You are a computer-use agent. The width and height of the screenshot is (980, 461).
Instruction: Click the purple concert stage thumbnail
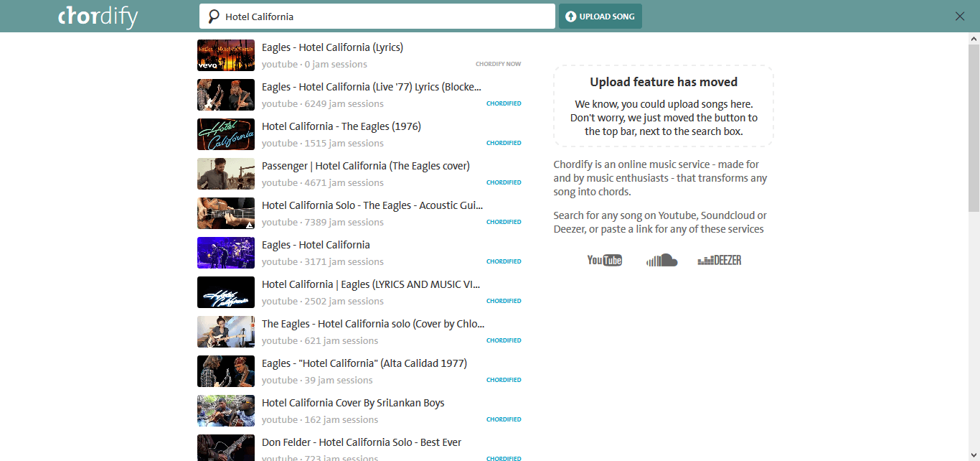pyautogui.click(x=226, y=253)
